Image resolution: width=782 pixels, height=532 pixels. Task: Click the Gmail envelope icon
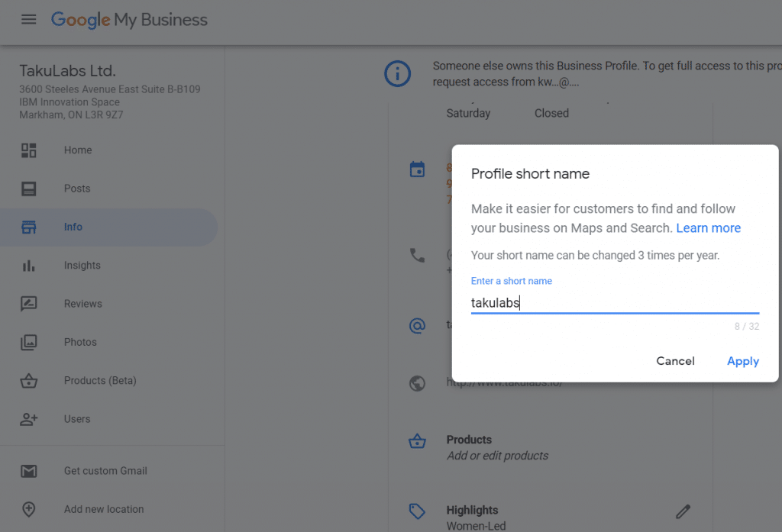click(28, 471)
